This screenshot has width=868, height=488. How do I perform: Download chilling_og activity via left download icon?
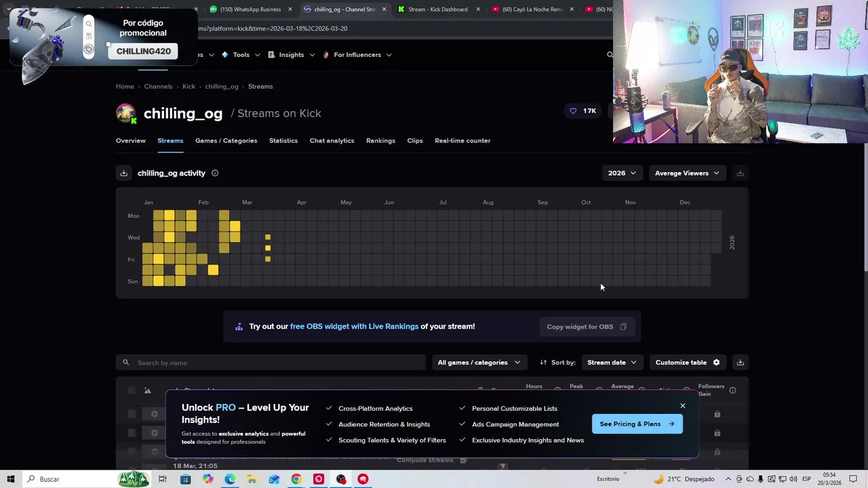click(123, 174)
